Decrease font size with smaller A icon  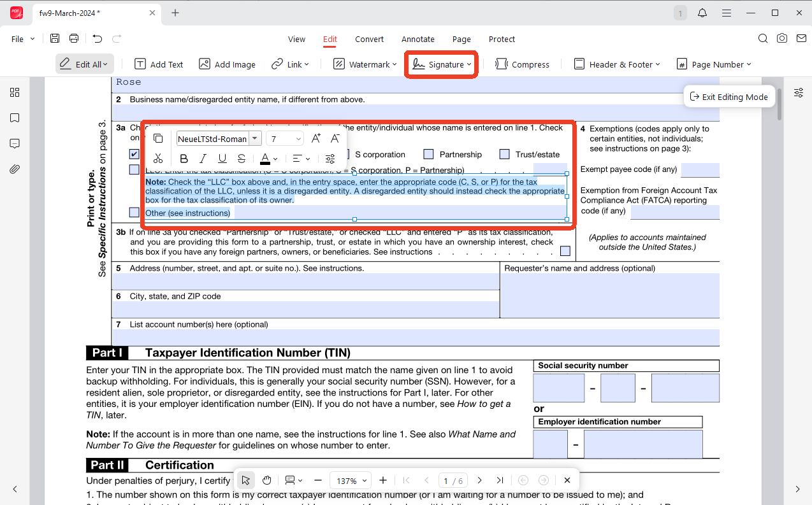click(335, 139)
